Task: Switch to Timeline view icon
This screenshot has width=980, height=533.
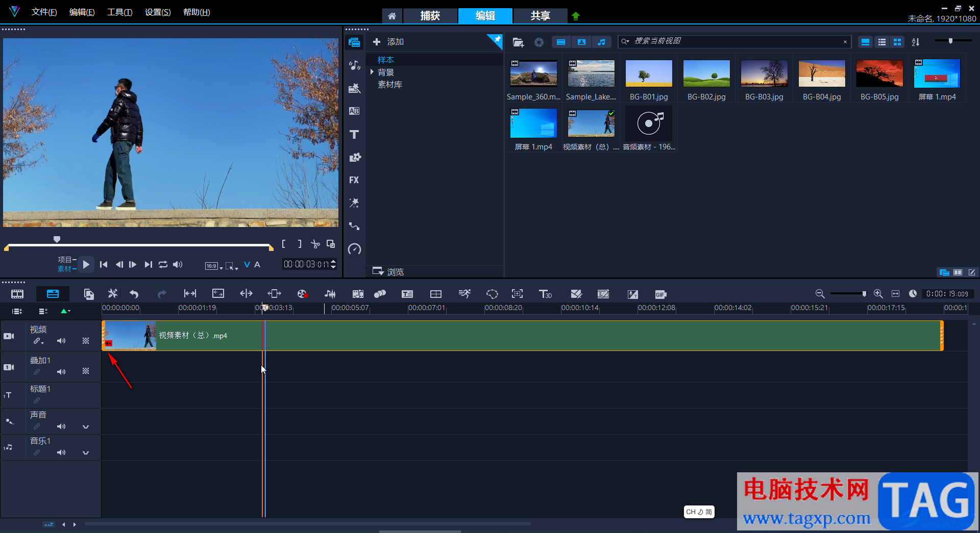Action: 53,294
